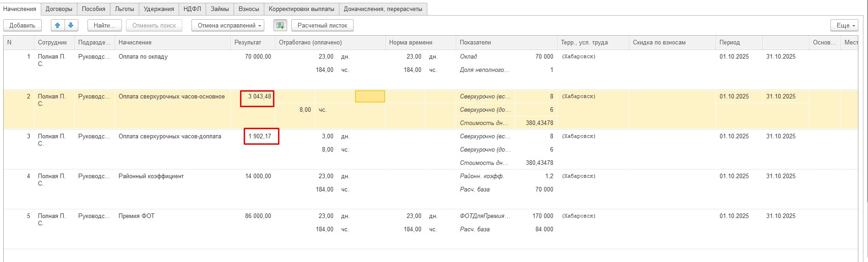Click the Найти... button

coord(104,26)
